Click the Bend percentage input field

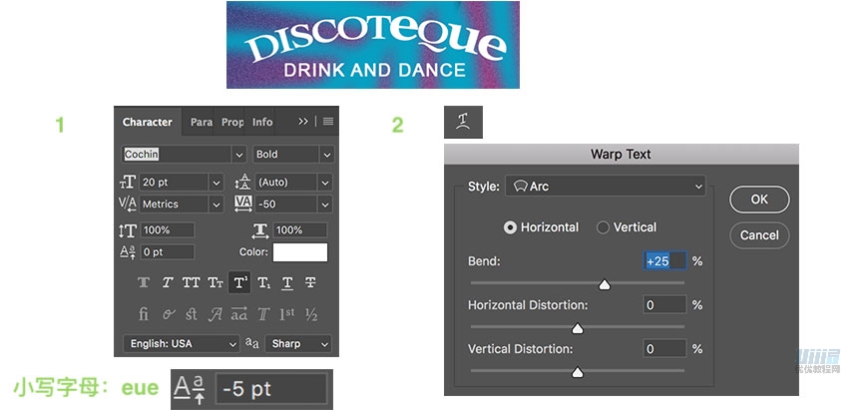tap(664, 261)
